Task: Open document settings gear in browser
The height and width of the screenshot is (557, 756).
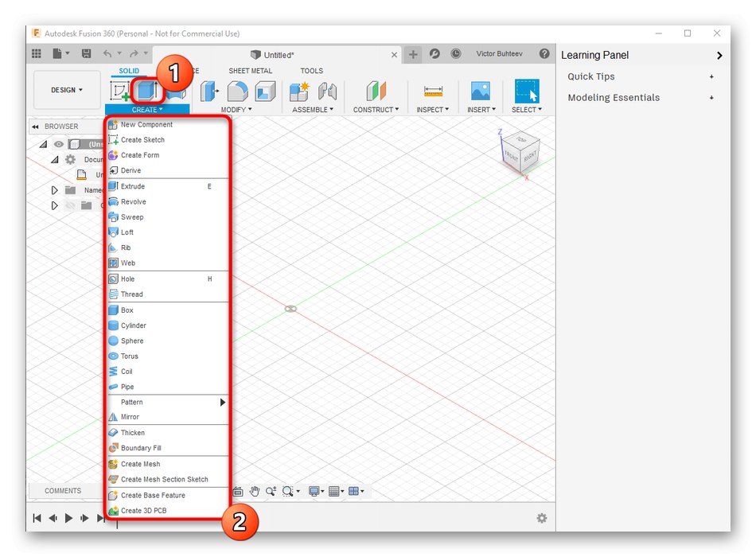Action: [70, 159]
